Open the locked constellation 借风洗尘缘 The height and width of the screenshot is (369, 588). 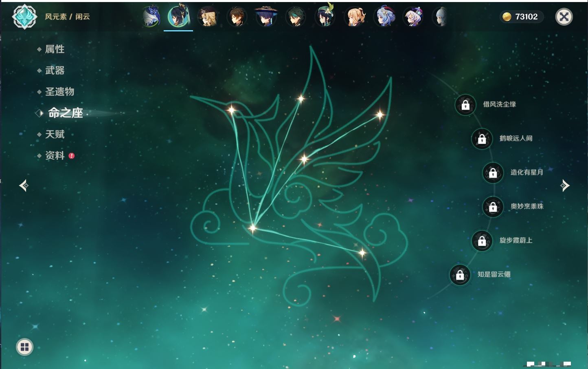click(x=465, y=105)
